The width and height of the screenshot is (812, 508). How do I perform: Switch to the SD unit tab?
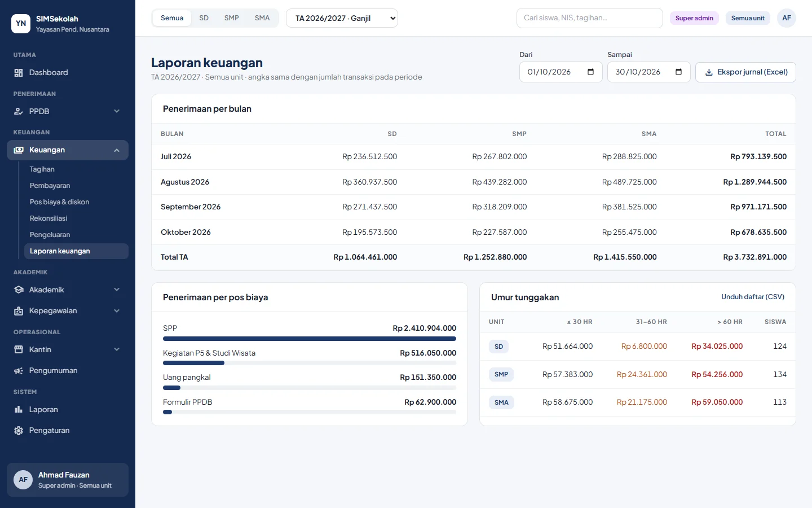(x=204, y=18)
